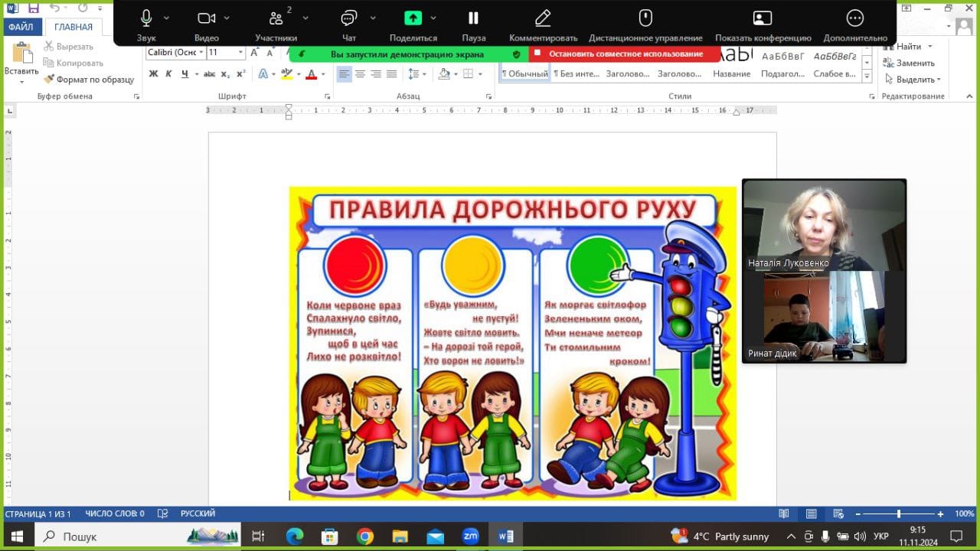This screenshot has width=980, height=551.
Task: Toggle bold formatting with the Ж button
Action: 153,74
